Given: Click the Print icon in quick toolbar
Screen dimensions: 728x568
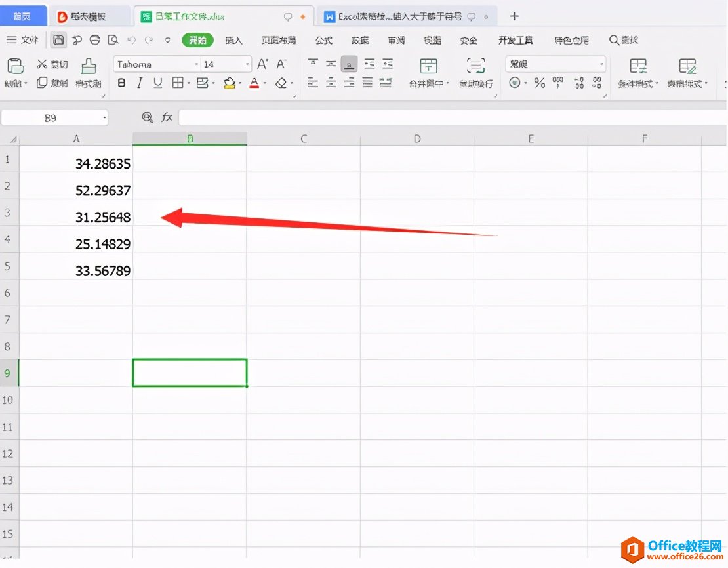Looking at the screenshot, I should [x=94, y=40].
